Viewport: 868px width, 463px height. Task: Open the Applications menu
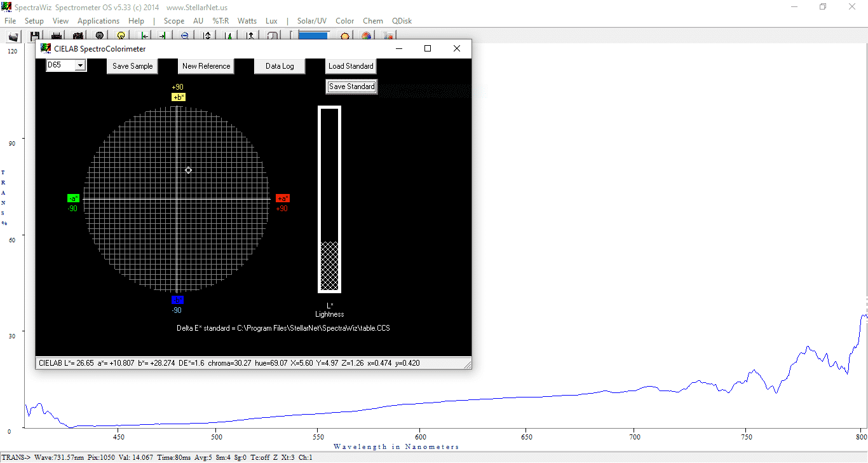[x=98, y=21]
